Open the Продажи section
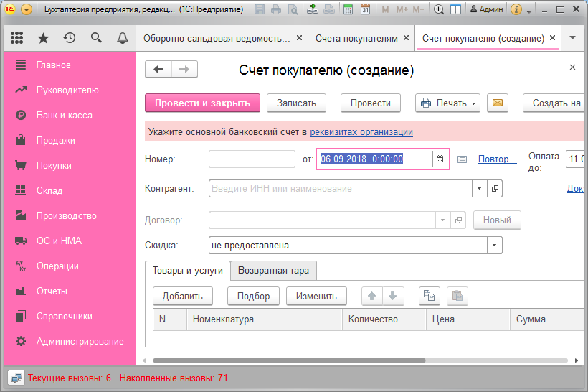588x392 pixels. point(70,141)
